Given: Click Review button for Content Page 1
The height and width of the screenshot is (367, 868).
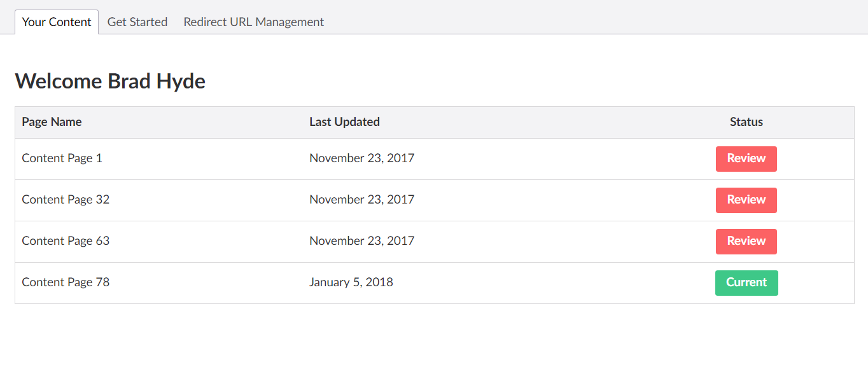Looking at the screenshot, I should coord(746,159).
